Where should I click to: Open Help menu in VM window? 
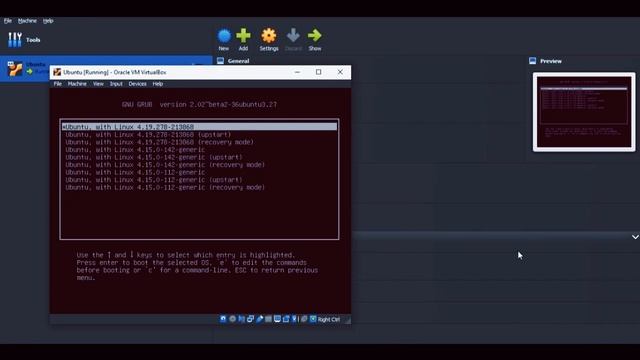(158, 84)
